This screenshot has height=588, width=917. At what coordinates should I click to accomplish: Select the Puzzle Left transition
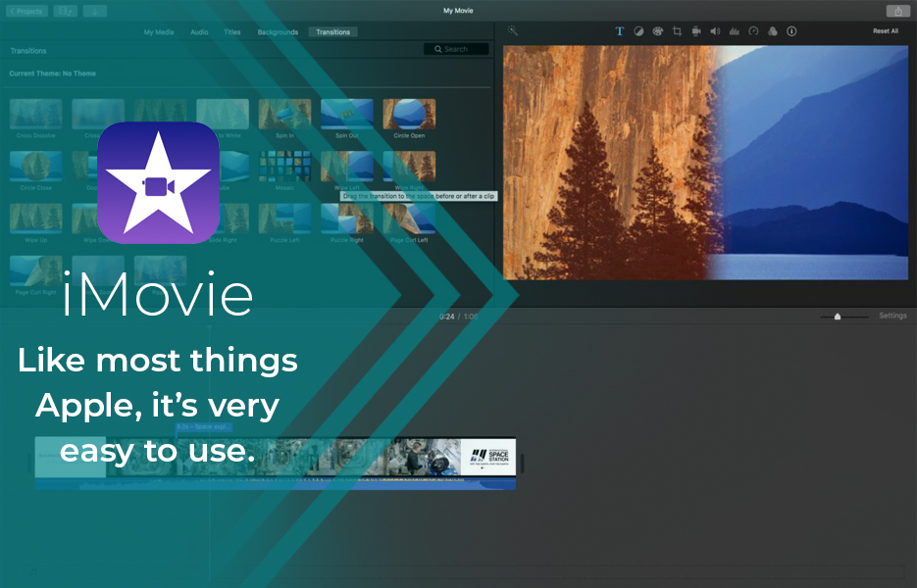[284, 219]
